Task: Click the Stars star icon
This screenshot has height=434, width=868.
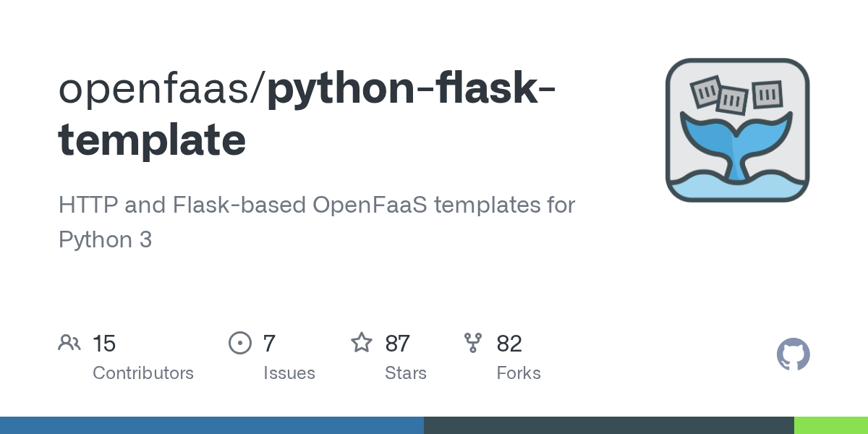Action: tap(362, 343)
